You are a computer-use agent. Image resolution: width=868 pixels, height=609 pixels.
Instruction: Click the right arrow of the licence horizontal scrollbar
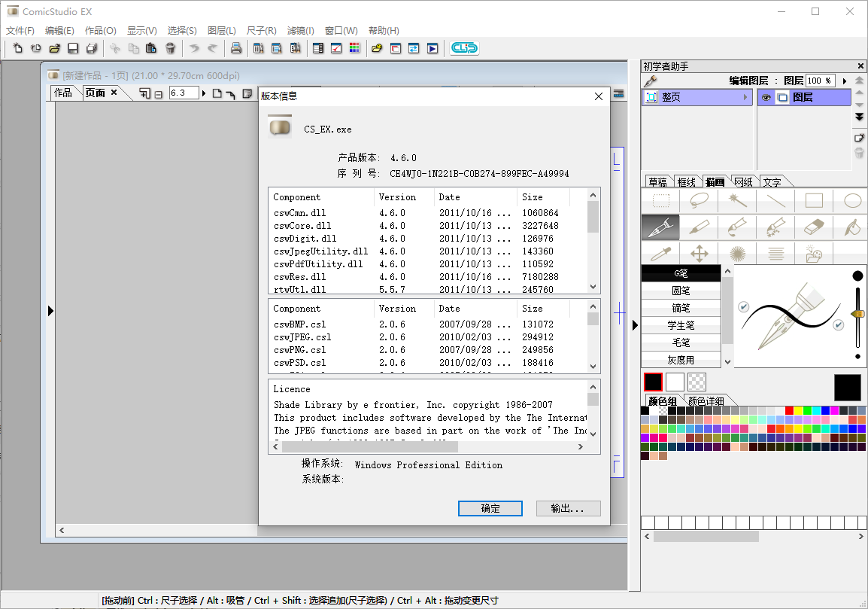[x=580, y=446]
